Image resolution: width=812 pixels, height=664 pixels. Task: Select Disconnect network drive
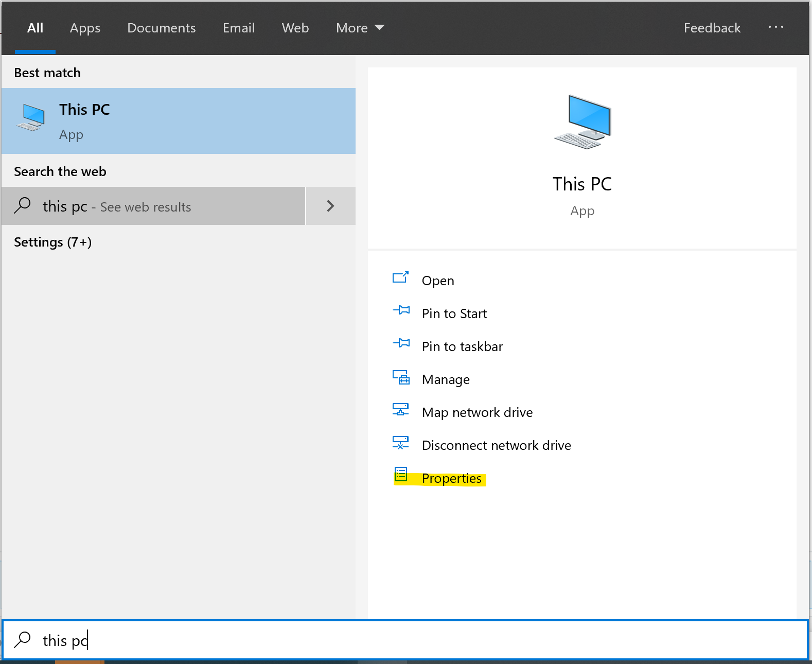(496, 445)
